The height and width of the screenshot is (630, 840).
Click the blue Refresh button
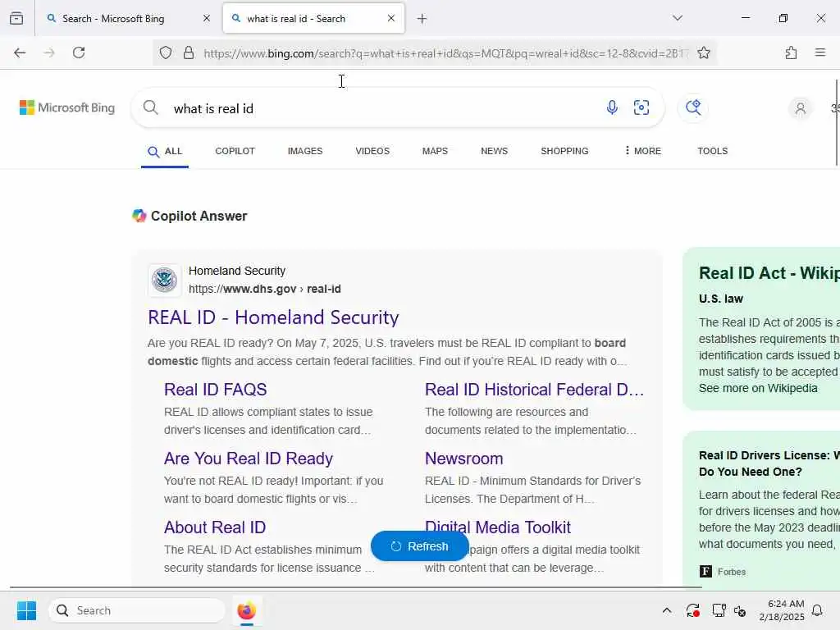(419, 546)
